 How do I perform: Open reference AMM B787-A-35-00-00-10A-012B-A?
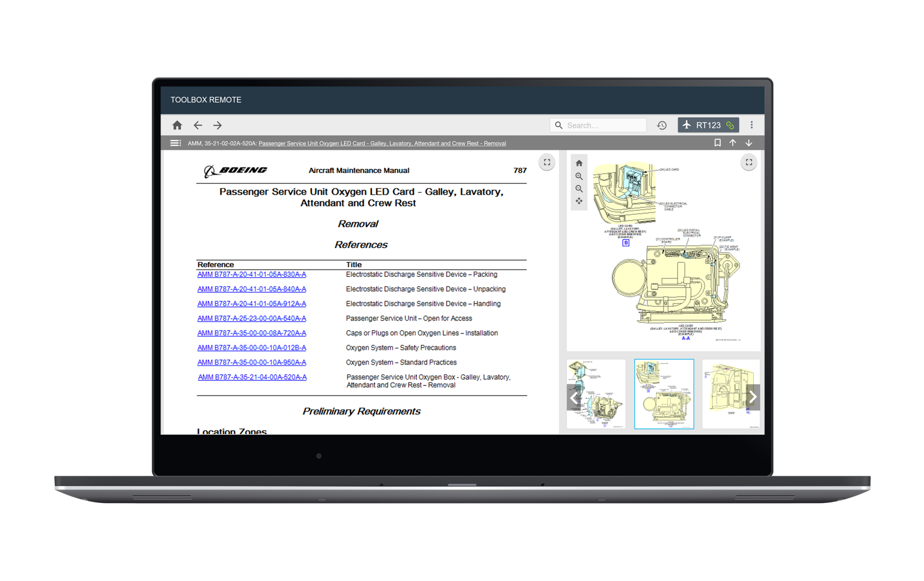pos(251,348)
